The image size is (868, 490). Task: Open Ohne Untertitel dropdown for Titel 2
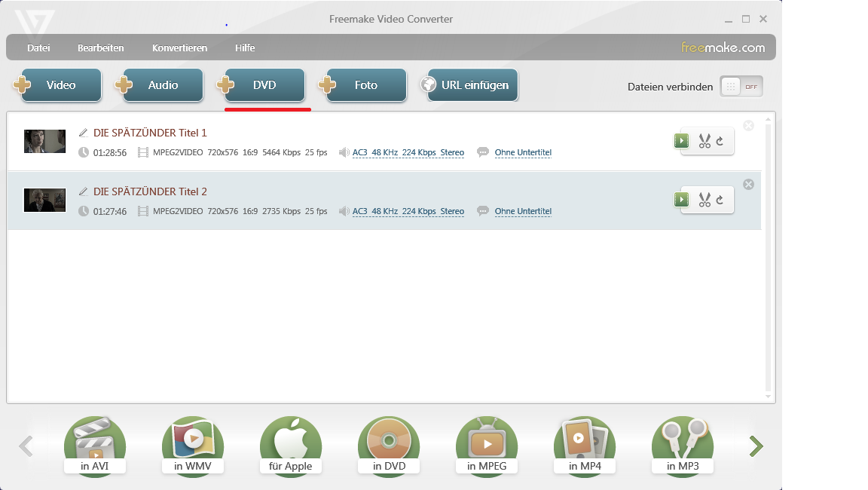pyautogui.click(x=523, y=212)
